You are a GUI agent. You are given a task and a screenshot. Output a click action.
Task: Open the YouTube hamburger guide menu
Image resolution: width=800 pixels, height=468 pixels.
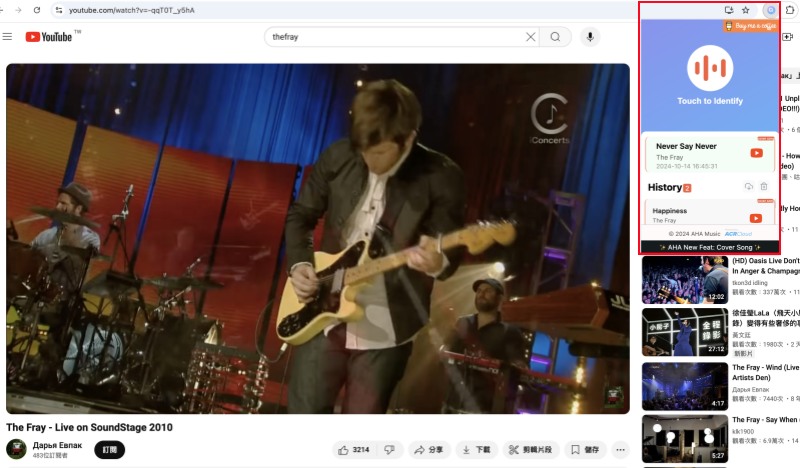(x=7, y=37)
